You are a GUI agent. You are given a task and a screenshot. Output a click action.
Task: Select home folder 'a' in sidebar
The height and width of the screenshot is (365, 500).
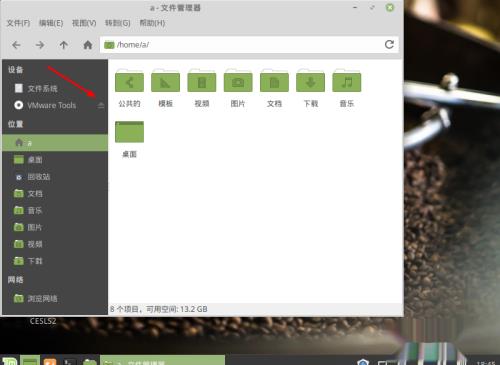pyautogui.click(x=55, y=143)
